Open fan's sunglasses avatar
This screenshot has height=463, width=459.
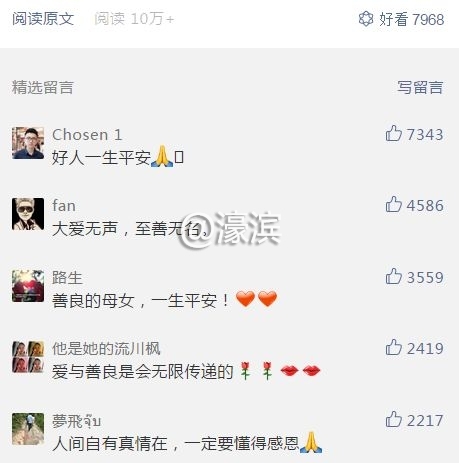pyautogui.click(x=28, y=214)
